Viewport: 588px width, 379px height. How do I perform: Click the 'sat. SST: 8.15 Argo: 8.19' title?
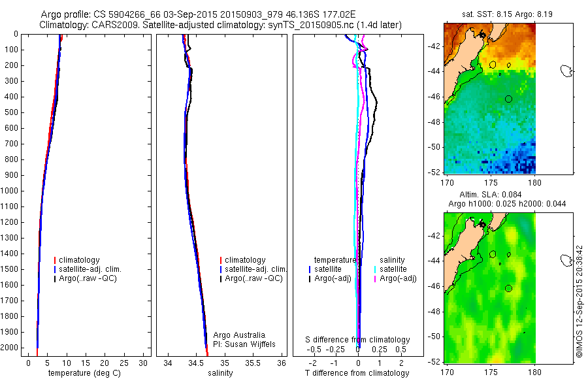pos(507,14)
